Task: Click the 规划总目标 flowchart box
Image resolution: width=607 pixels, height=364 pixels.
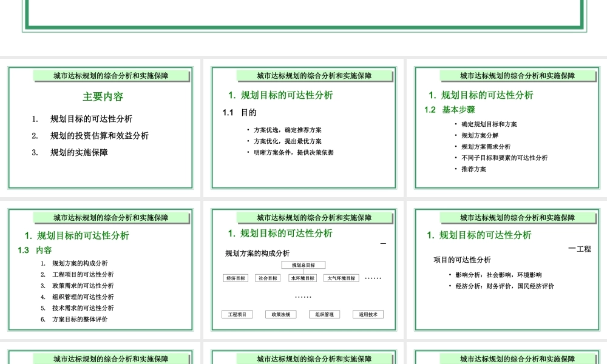Action: [x=302, y=265]
